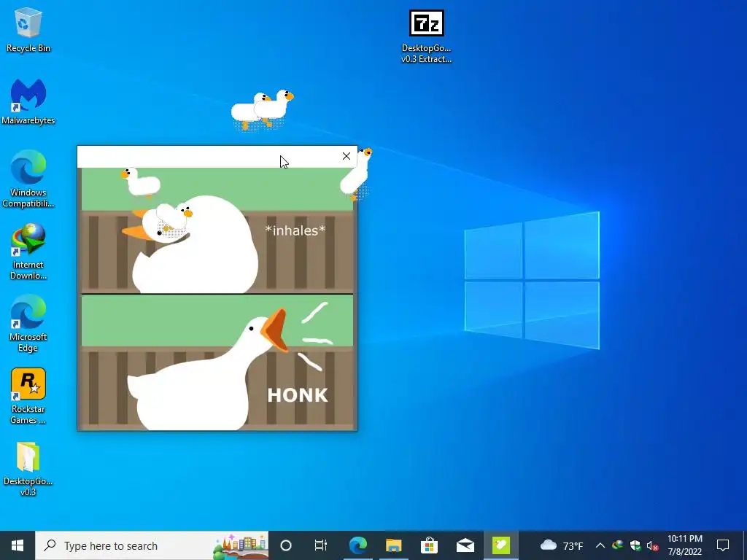Select the Windows Compatibility desktop icon
This screenshot has height=560, width=747.
click(28, 179)
